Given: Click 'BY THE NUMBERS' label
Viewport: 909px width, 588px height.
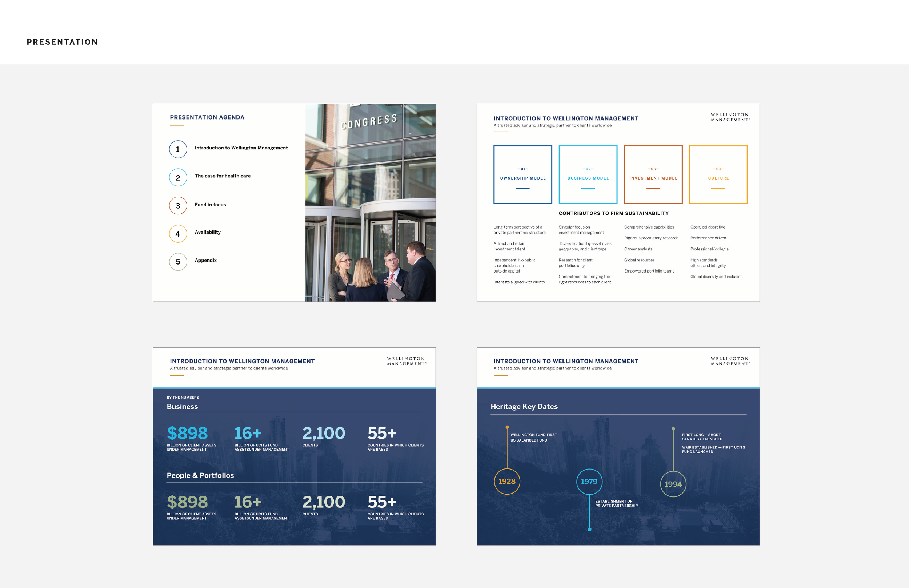Looking at the screenshot, I should click(183, 398).
